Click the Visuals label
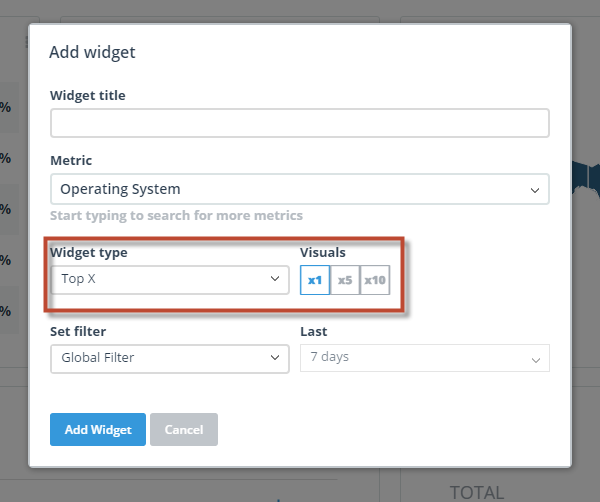 (323, 253)
